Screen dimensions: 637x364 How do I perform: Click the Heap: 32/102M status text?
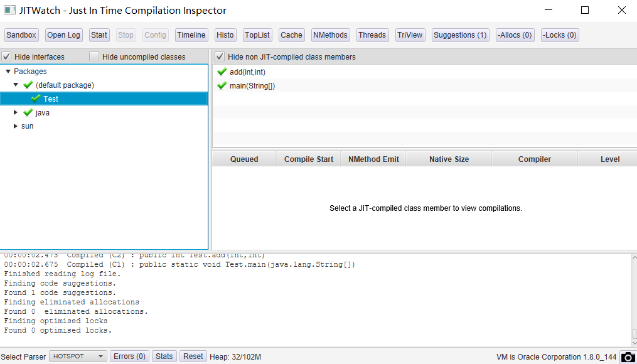(x=235, y=357)
